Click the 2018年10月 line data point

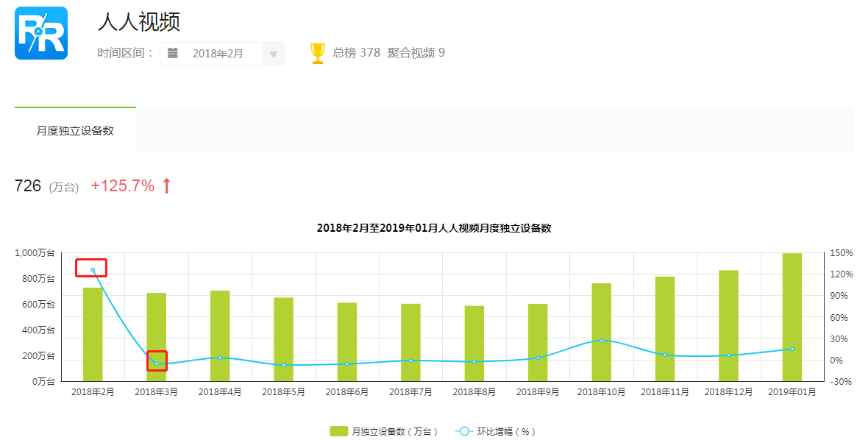coord(601,341)
